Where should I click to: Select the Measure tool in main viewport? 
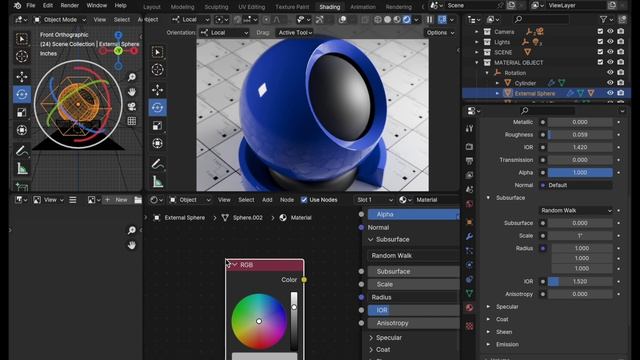(x=158, y=182)
